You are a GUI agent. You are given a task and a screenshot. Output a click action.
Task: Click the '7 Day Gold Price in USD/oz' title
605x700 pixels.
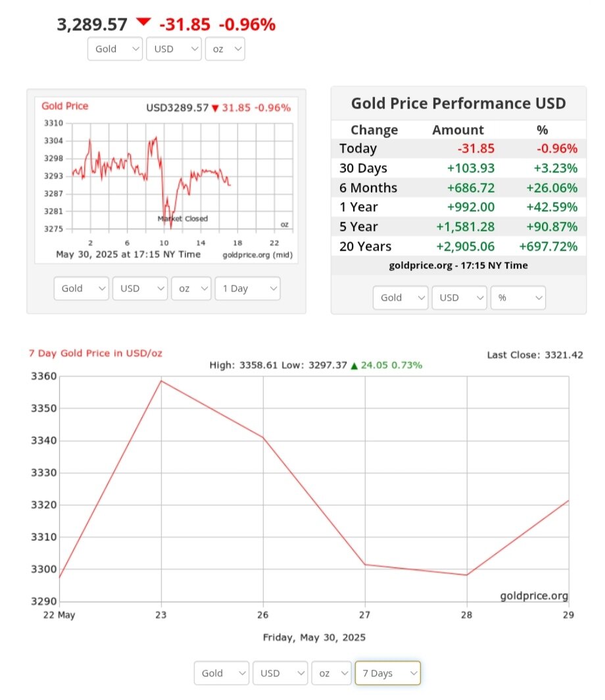click(x=95, y=353)
